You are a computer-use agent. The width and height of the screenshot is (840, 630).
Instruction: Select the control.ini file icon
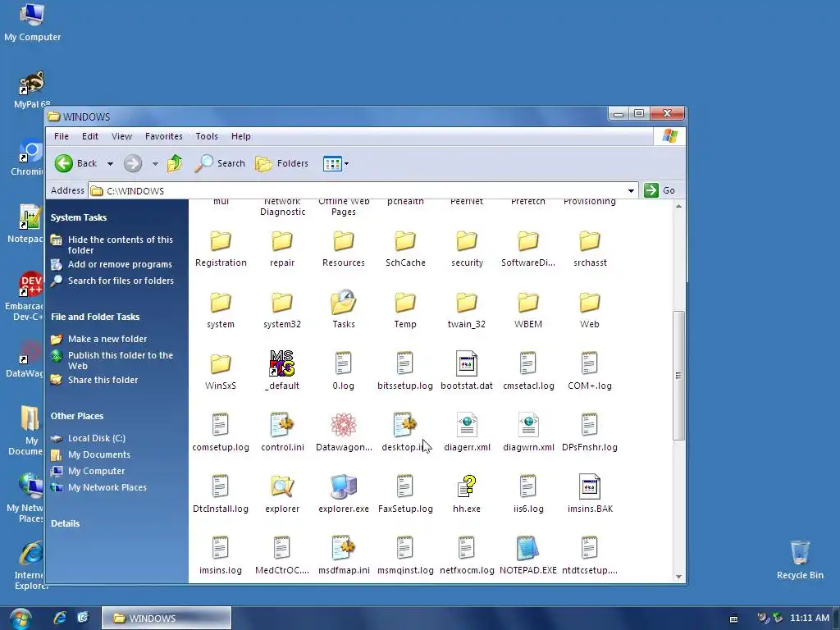click(x=282, y=425)
